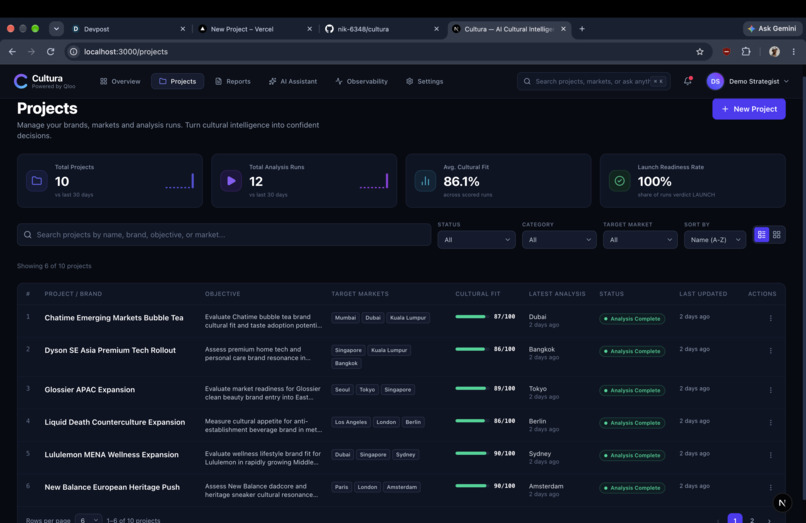Click the Next.js dev indicator badge
The image size is (806, 523).
tap(782, 503)
